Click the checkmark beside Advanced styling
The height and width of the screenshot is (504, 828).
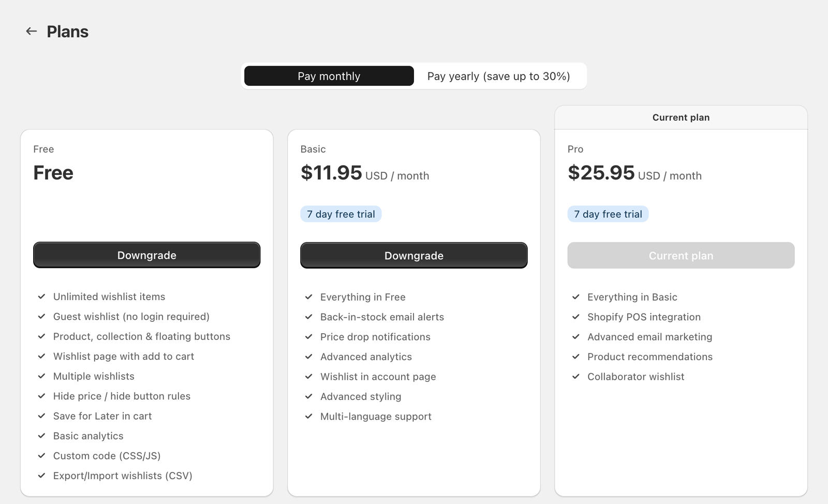pos(309,396)
